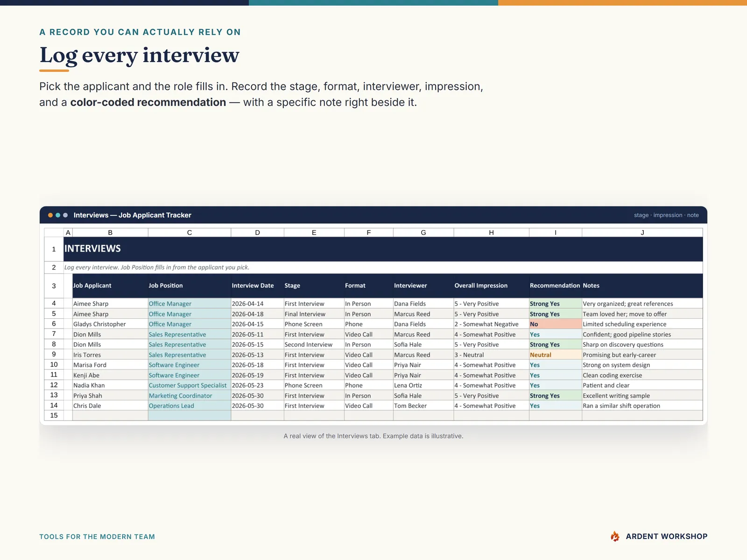Select the Kenji Abe applicant cell
Screen dimensions: 747x560
(x=110, y=375)
